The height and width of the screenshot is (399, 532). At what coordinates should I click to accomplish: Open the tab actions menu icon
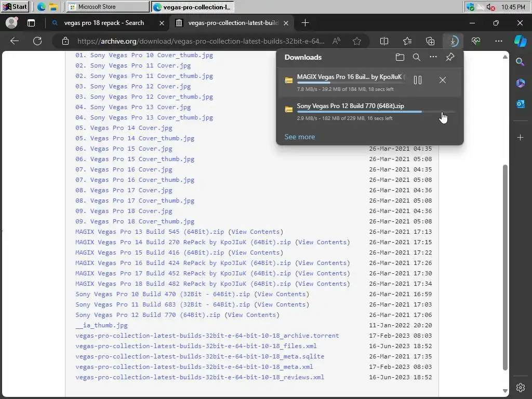coord(31,23)
